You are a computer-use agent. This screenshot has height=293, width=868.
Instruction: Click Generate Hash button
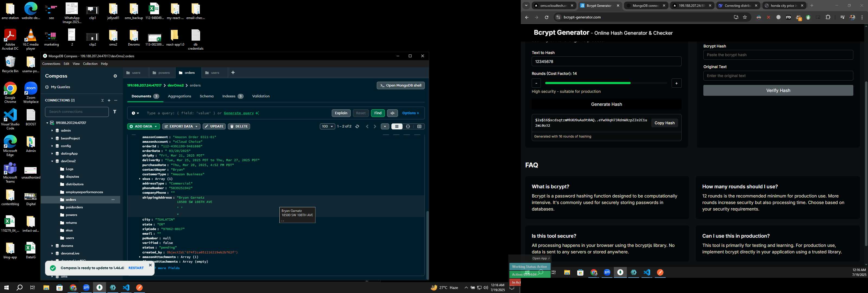pos(606,104)
